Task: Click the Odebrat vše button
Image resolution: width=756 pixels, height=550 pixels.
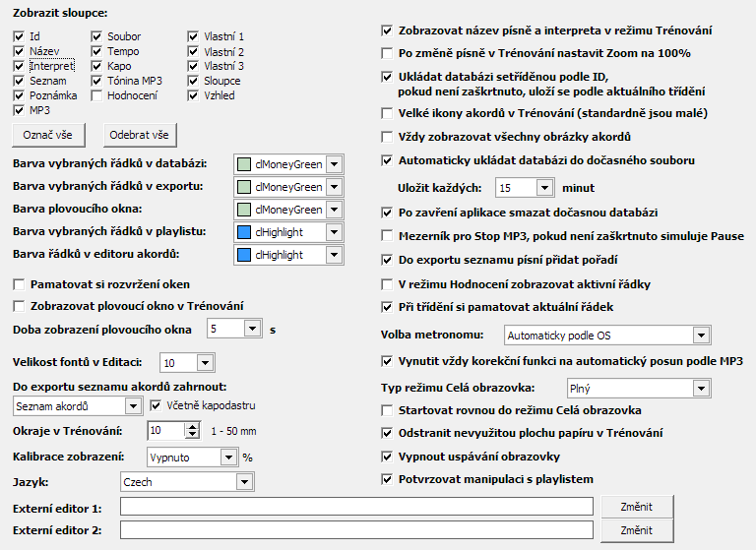Action: pyautogui.click(x=140, y=135)
